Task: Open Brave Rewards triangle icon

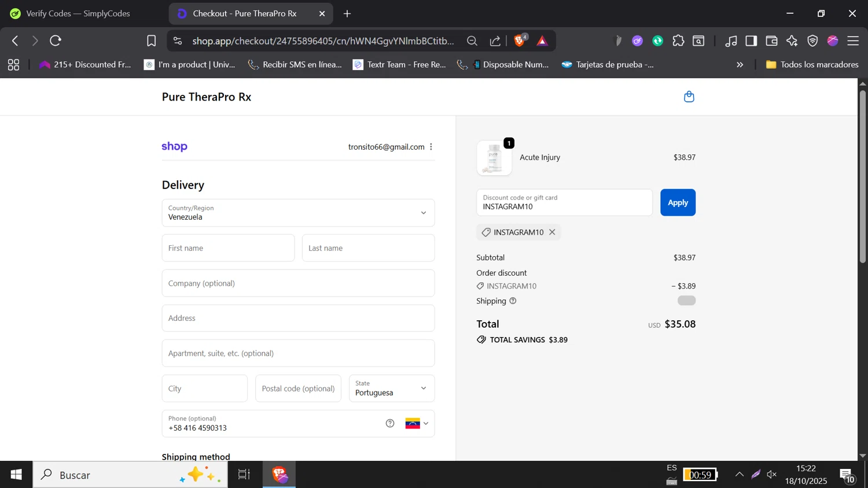Action: [x=542, y=41]
